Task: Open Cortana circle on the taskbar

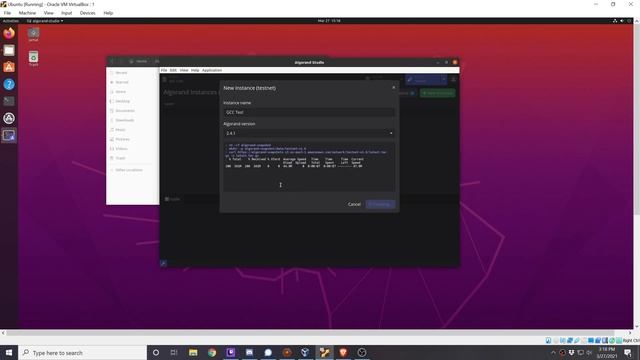Action: tap(156, 353)
